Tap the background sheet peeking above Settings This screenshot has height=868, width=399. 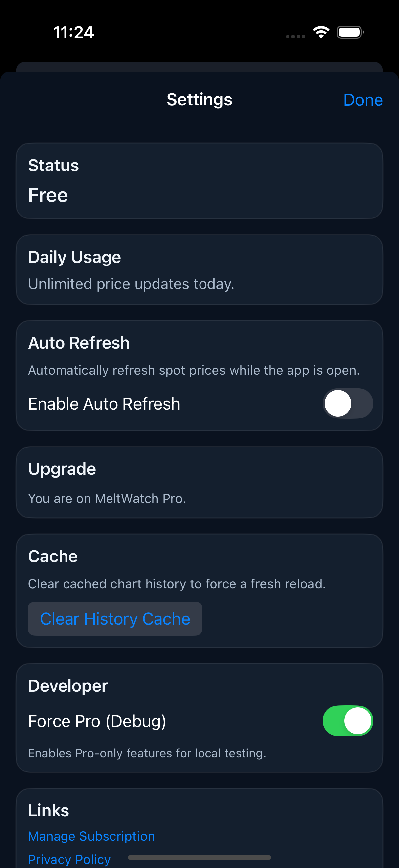tap(199, 66)
